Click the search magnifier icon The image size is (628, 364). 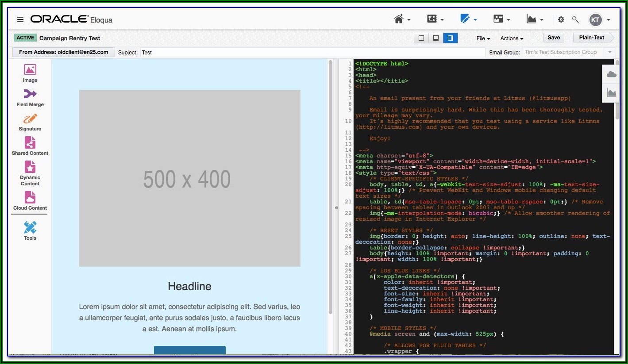click(x=575, y=19)
